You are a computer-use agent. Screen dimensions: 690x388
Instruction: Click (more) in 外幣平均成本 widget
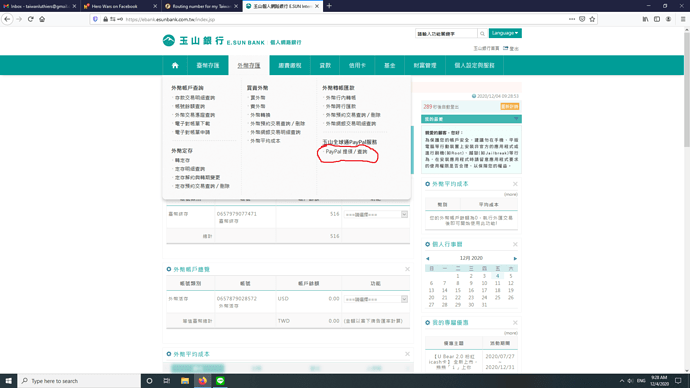coord(510,194)
